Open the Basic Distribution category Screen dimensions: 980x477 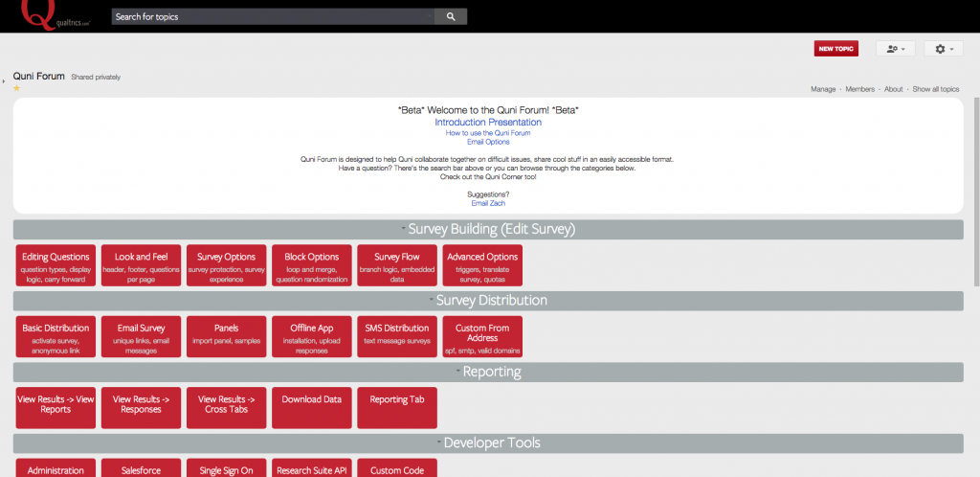(x=56, y=336)
